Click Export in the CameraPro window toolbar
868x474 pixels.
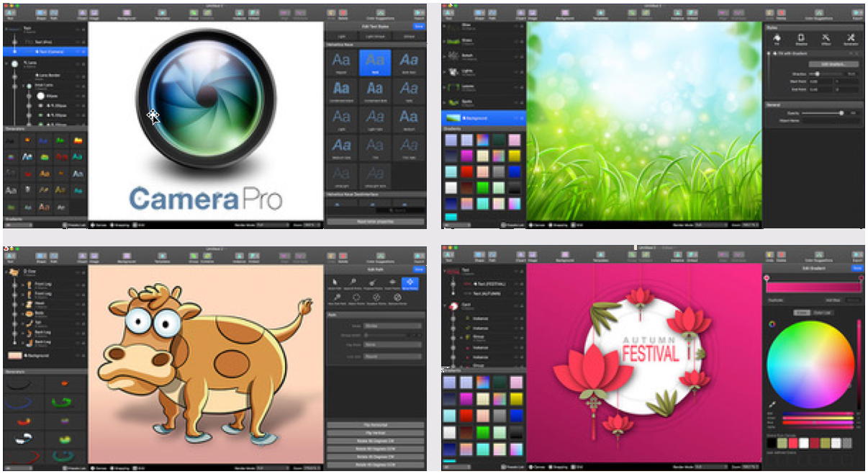(x=419, y=14)
